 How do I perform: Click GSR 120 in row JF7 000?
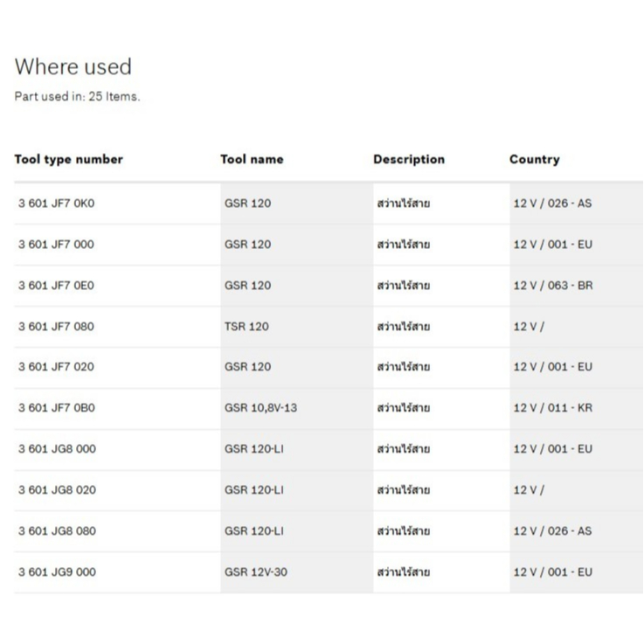tap(247, 245)
